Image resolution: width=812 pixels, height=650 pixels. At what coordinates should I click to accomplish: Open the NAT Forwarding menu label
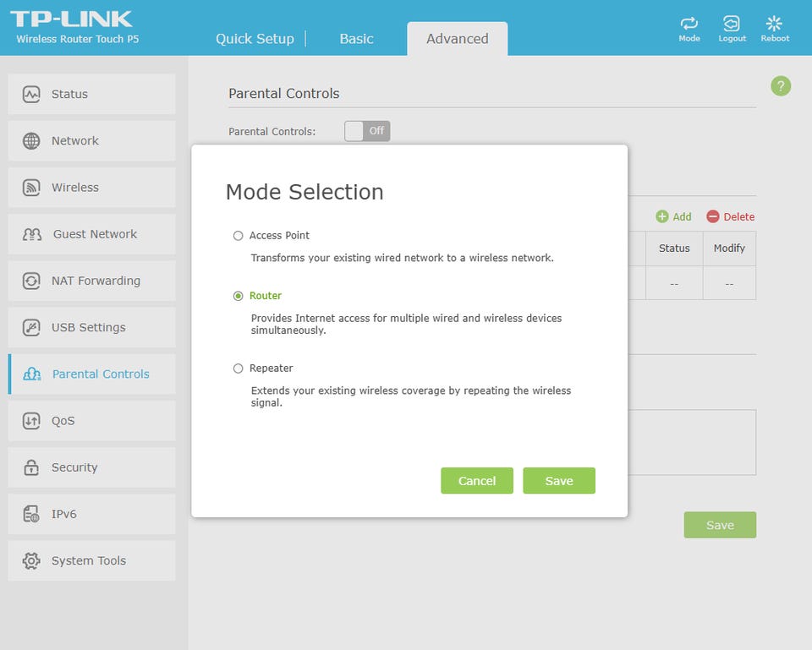[x=96, y=281]
